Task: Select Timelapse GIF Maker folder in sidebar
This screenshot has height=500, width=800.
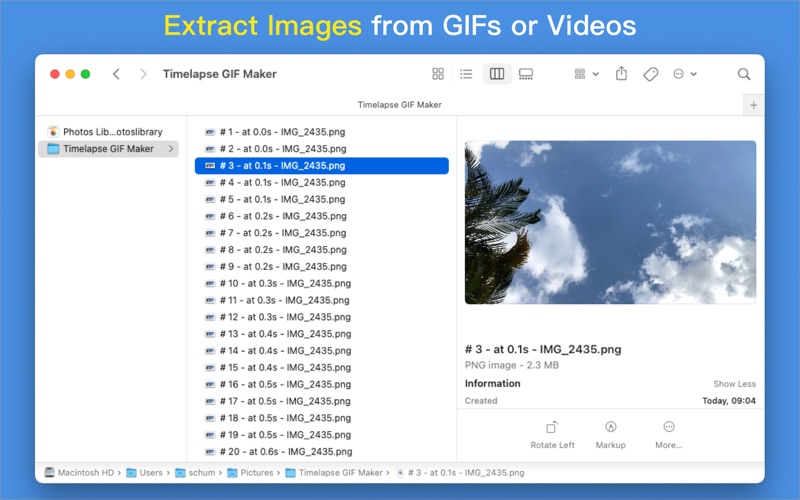Action: (x=108, y=148)
